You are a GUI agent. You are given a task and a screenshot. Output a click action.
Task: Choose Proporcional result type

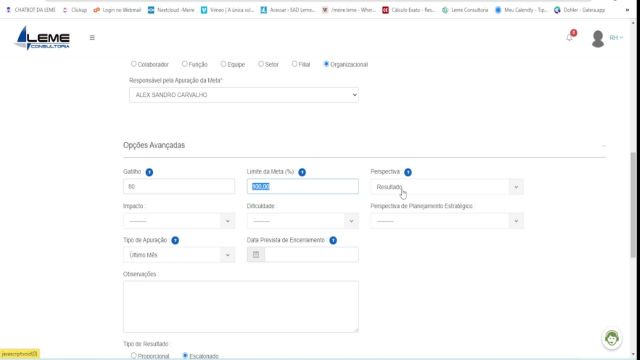(x=133, y=356)
